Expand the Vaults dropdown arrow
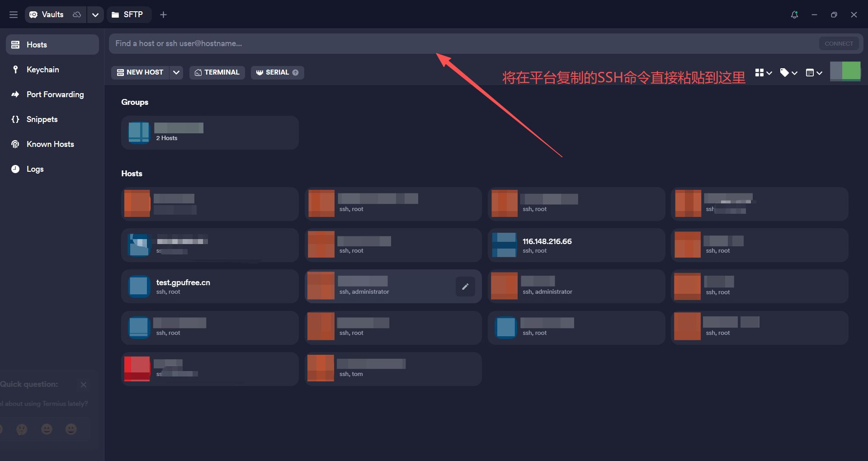The width and height of the screenshot is (868, 461). pos(95,14)
